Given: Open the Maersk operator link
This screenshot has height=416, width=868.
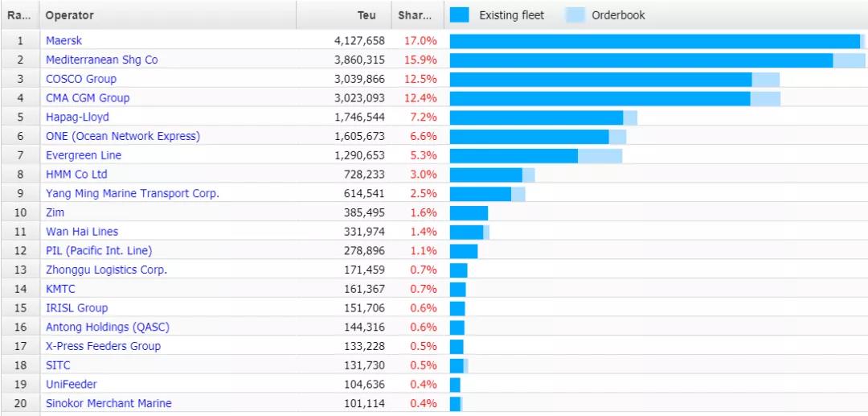Looking at the screenshot, I should coord(64,40).
